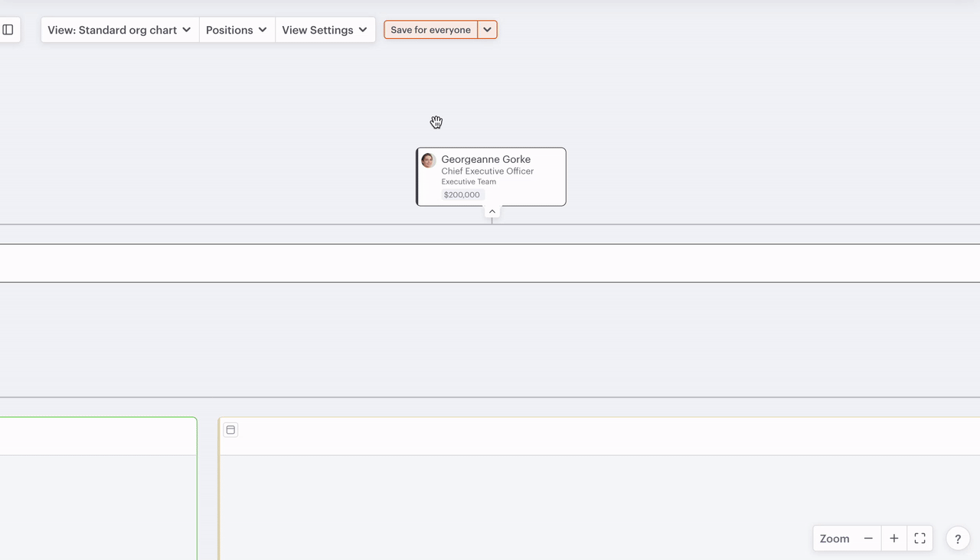Image resolution: width=980 pixels, height=560 pixels.
Task: Collapse reports under Georgeanne Gorke
Action: point(492,212)
